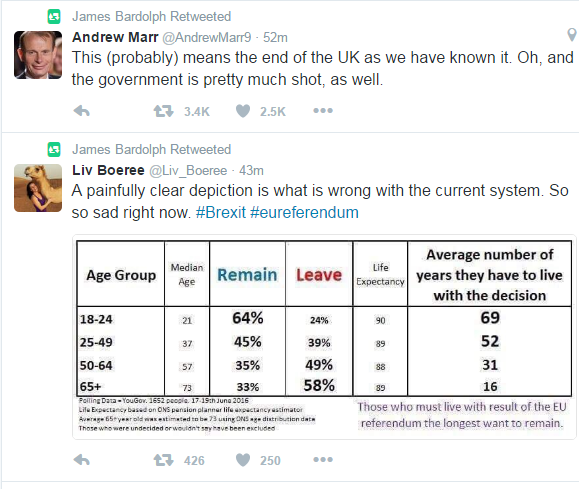Click retweet indicator icon above Andrew Marr
This screenshot has height=489, width=579.
click(x=54, y=17)
